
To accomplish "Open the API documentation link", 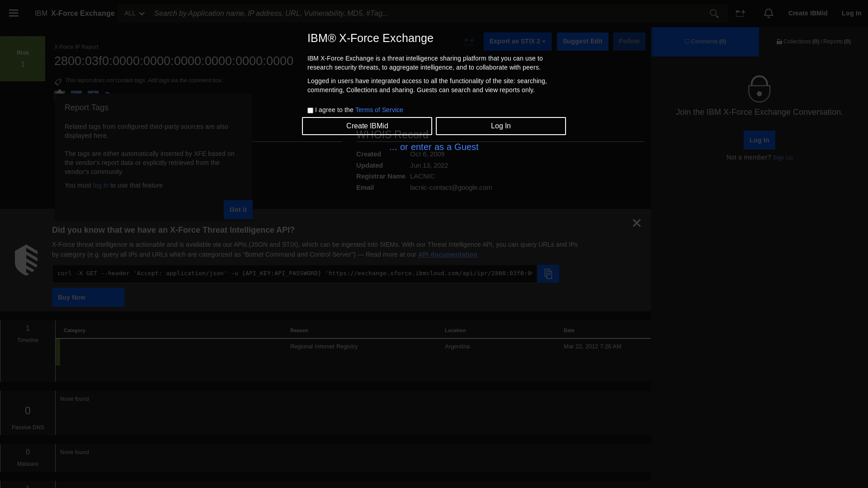I will 448,254.
